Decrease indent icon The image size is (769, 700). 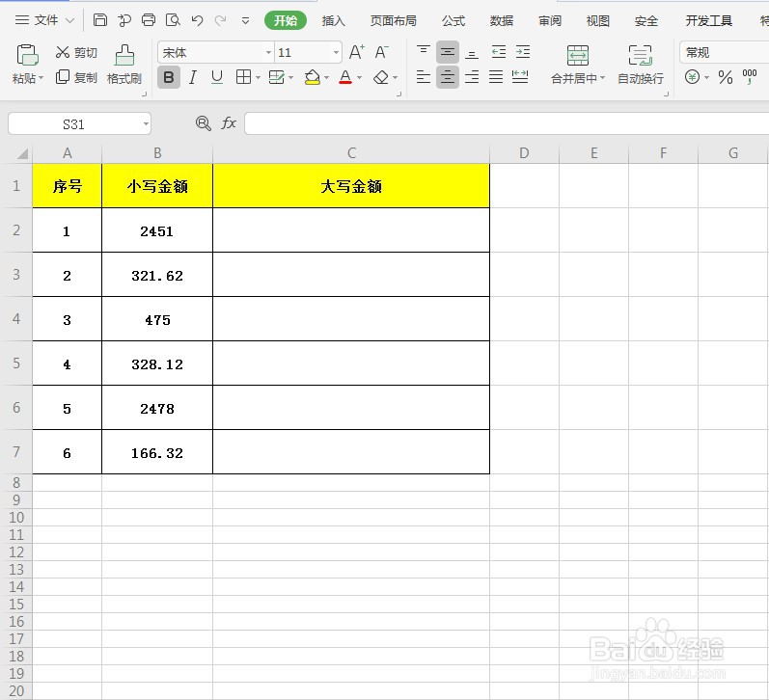tap(498, 51)
